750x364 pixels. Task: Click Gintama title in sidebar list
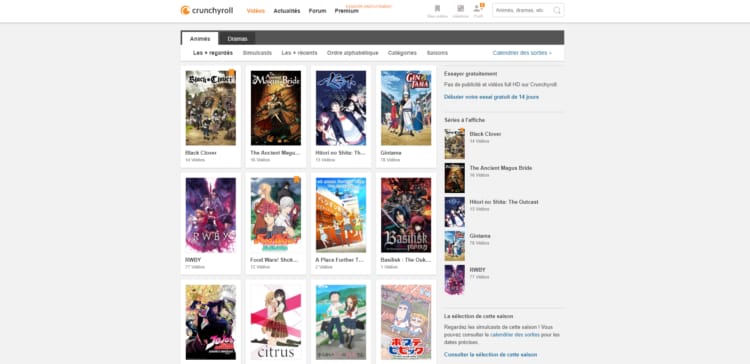[480, 236]
